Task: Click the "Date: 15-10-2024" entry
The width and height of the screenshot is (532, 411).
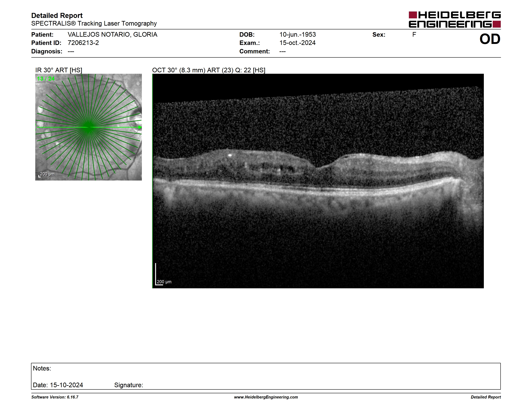Action: (58, 385)
